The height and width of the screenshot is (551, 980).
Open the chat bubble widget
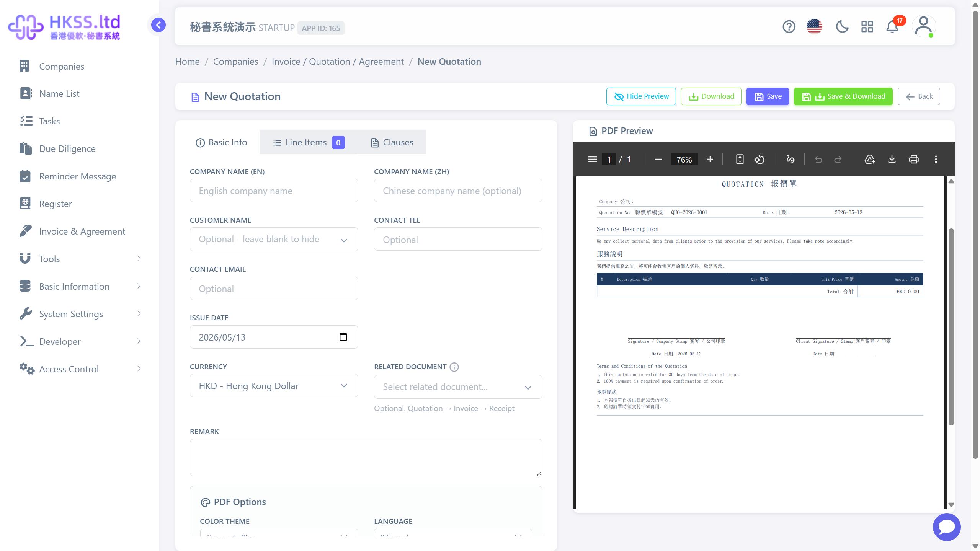tap(946, 527)
